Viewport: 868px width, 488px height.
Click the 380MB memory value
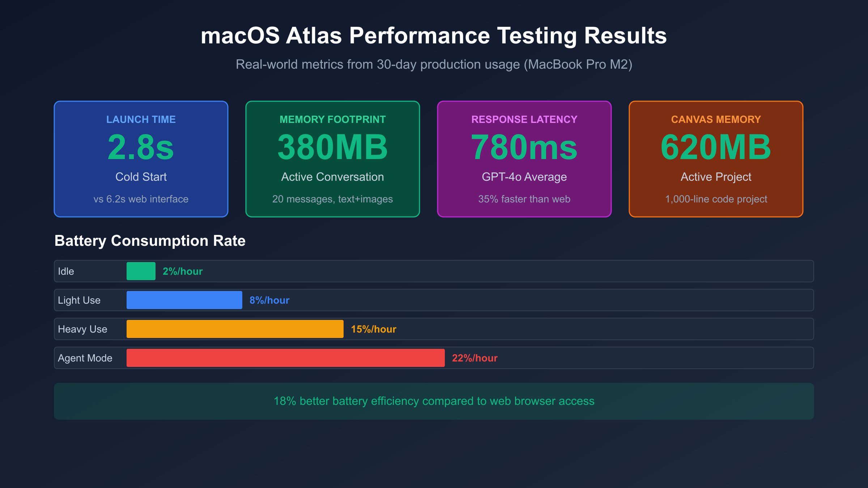(x=333, y=147)
